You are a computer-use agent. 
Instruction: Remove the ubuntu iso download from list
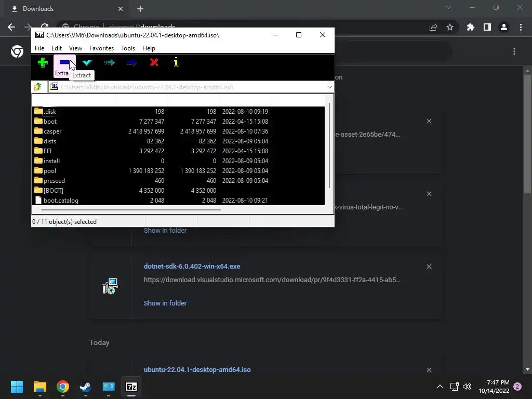coord(429,370)
